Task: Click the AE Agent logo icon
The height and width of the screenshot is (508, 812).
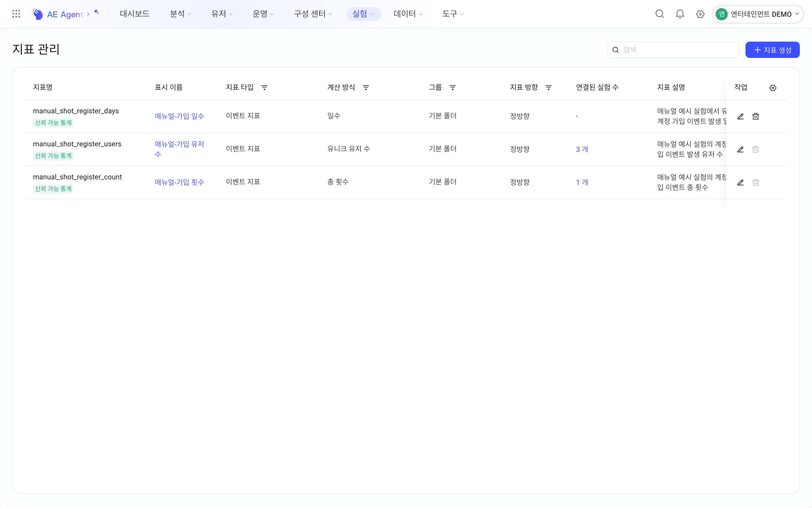Action: (38, 14)
